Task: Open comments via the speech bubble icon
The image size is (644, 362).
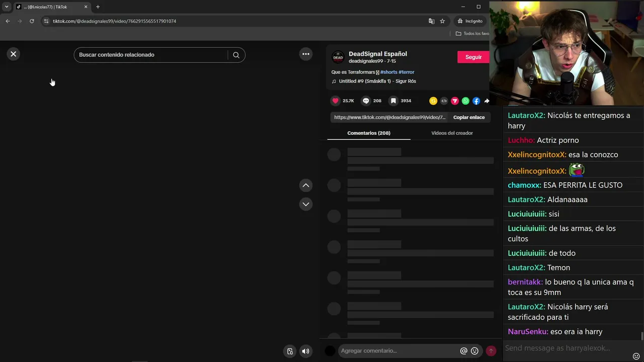Action: (366, 101)
